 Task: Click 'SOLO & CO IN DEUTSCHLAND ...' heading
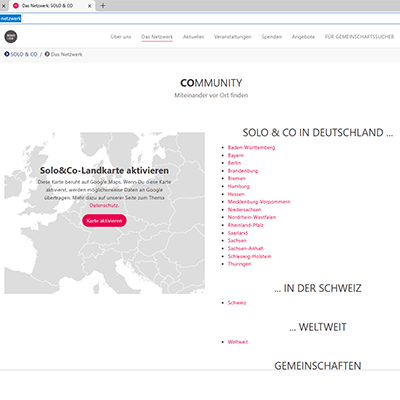(318, 133)
